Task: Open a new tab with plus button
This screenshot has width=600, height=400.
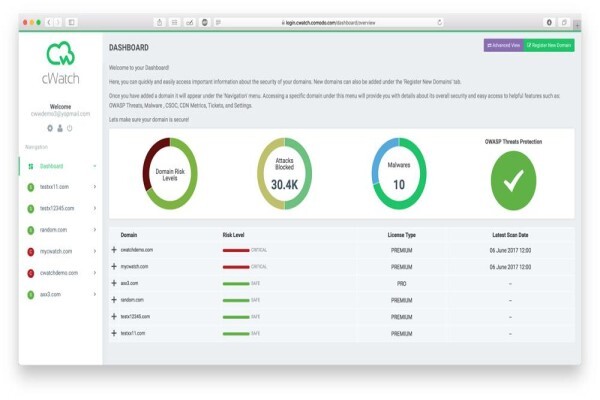Action: pos(577,25)
